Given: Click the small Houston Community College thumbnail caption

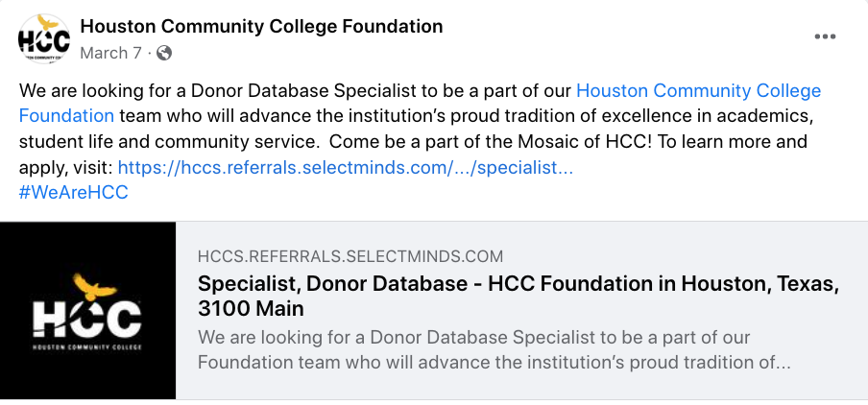Looking at the screenshot, I should point(87,347).
